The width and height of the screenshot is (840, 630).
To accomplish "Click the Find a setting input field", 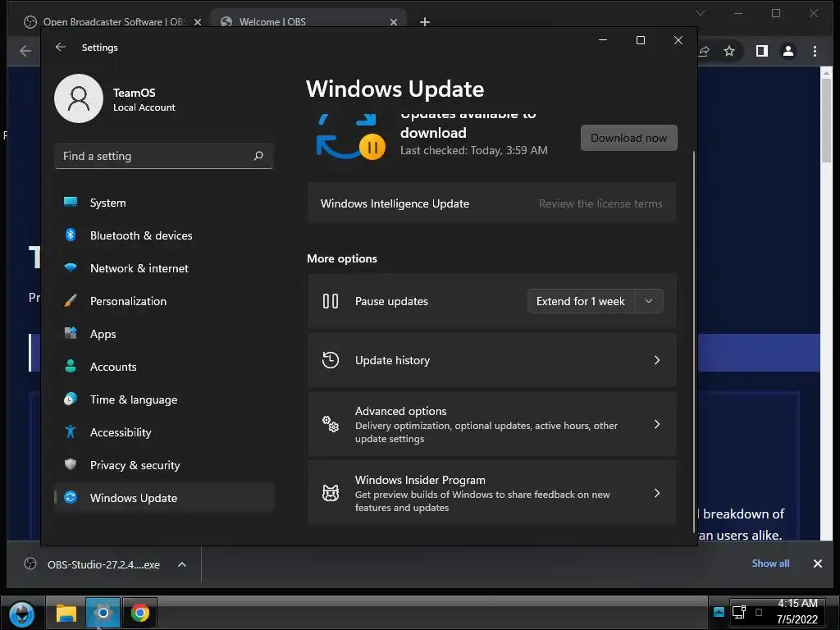I will (164, 156).
